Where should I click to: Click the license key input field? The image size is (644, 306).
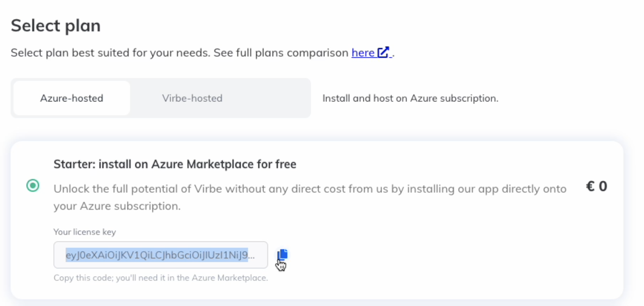(161, 255)
